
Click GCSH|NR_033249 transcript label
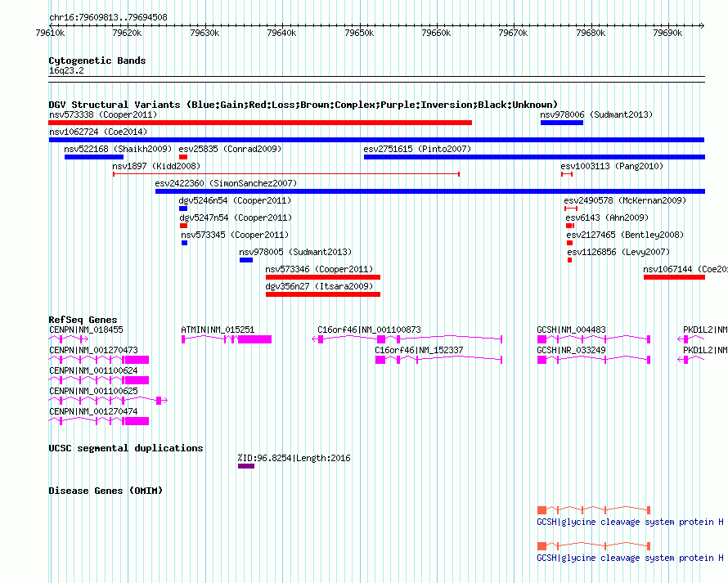[571, 350]
